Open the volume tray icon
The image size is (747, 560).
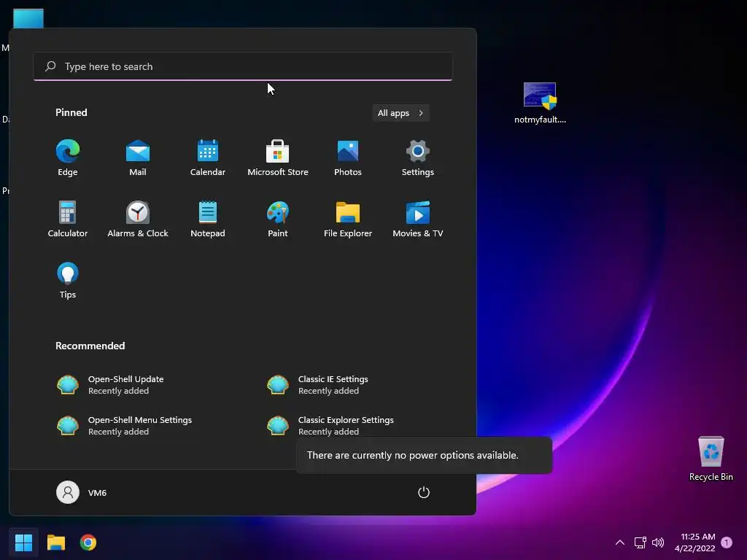click(658, 542)
